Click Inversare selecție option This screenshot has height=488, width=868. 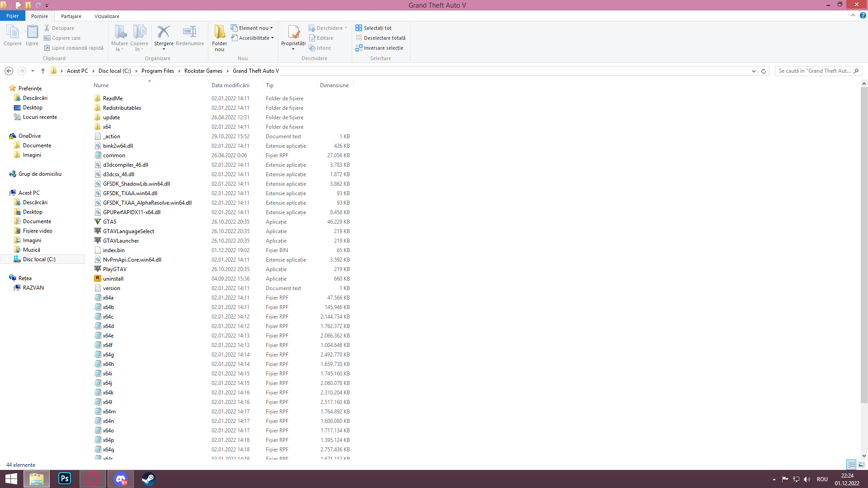379,48
